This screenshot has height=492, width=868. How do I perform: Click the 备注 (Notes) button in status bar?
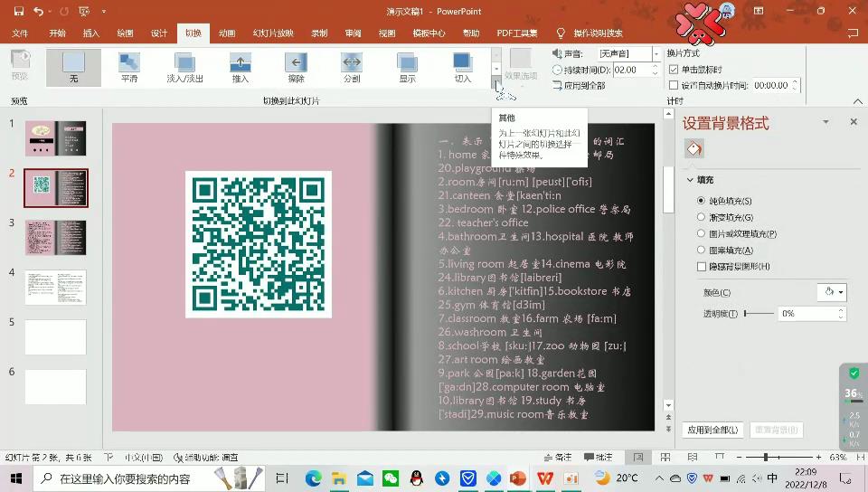(x=558, y=457)
